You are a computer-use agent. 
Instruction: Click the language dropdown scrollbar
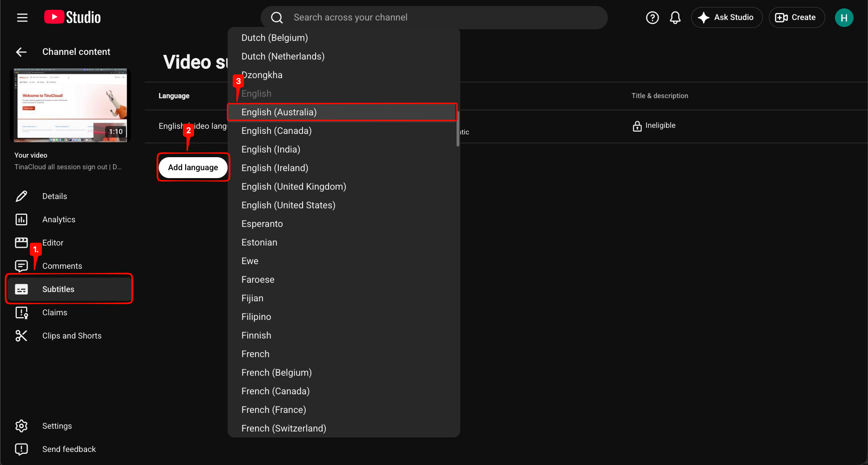click(x=458, y=129)
